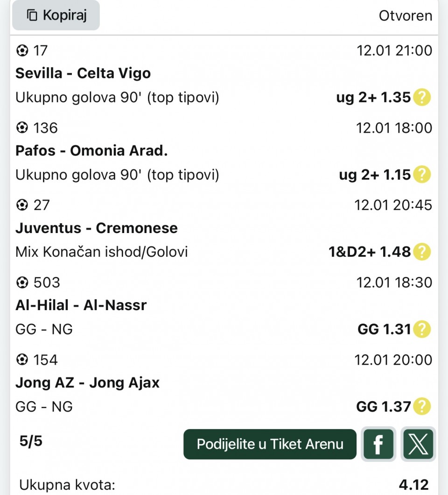448x495 pixels.
Task: Click help icon next to ug 2+ 1.35
Action: tap(422, 98)
